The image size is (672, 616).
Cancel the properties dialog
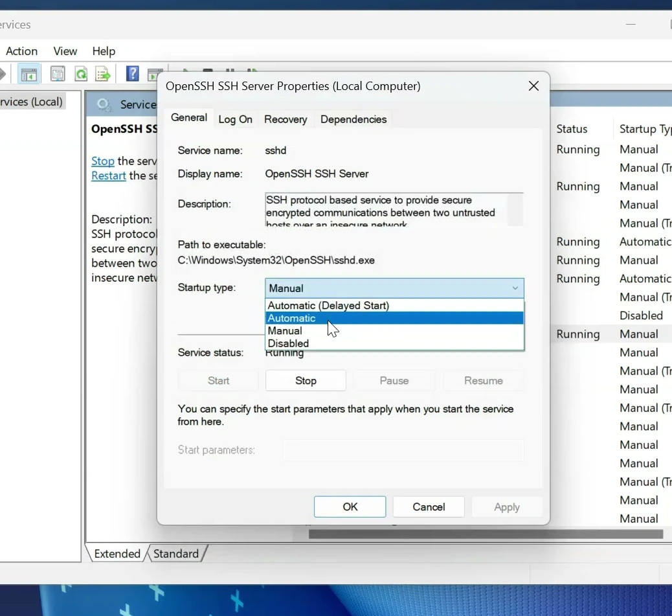429,507
